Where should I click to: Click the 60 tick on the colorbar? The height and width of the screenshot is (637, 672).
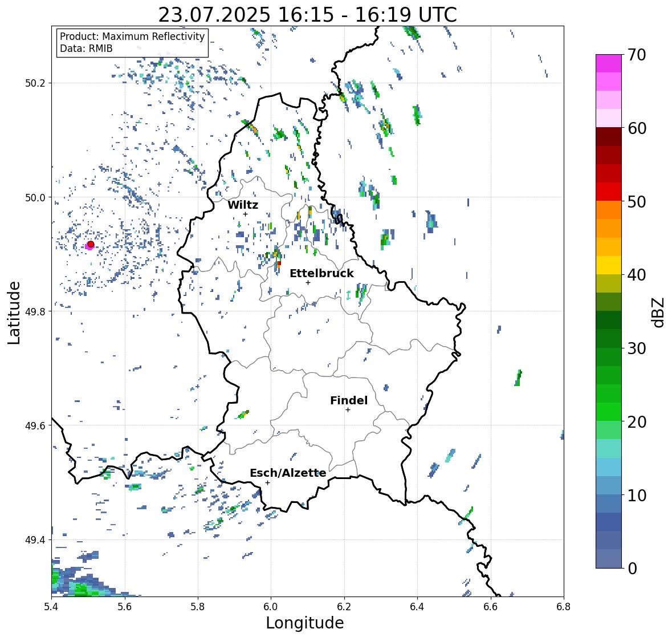[x=637, y=128]
